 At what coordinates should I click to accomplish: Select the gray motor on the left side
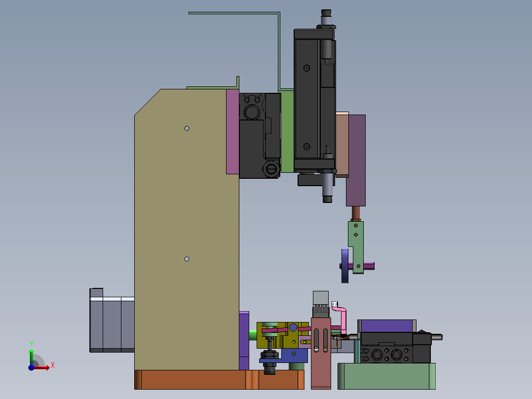pos(112,320)
